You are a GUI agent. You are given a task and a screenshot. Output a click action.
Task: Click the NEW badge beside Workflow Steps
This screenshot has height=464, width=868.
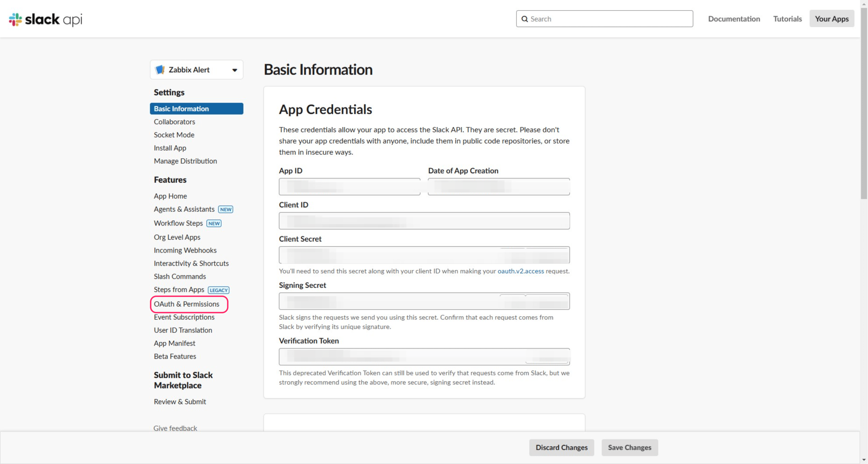[x=214, y=223]
